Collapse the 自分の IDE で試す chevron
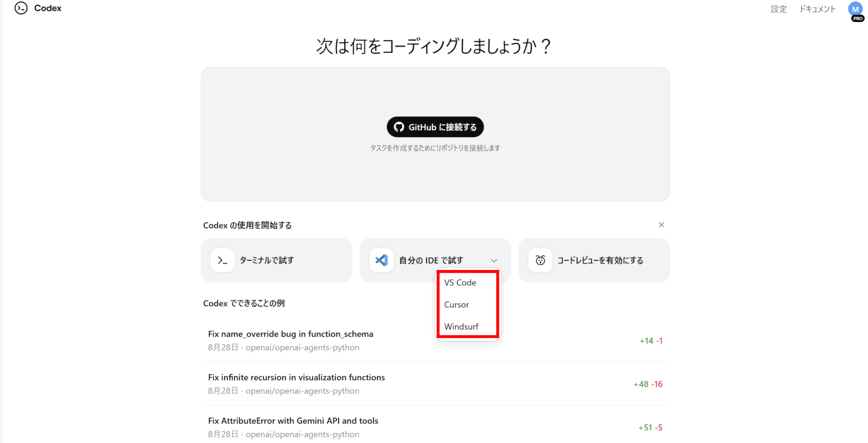Image resolution: width=868 pixels, height=443 pixels. pyautogui.click(x=494, y=260)
